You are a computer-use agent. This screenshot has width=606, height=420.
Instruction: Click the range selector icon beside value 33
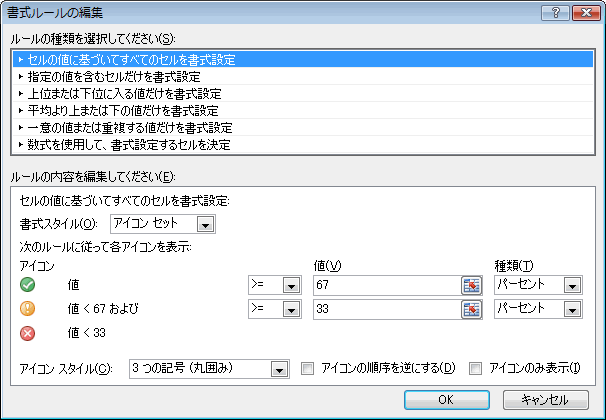471,309
